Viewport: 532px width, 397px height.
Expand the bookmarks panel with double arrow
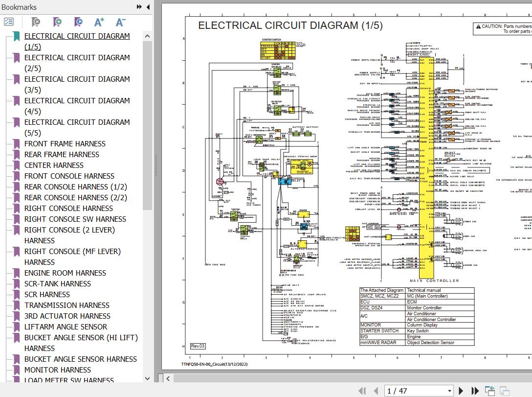139,7
